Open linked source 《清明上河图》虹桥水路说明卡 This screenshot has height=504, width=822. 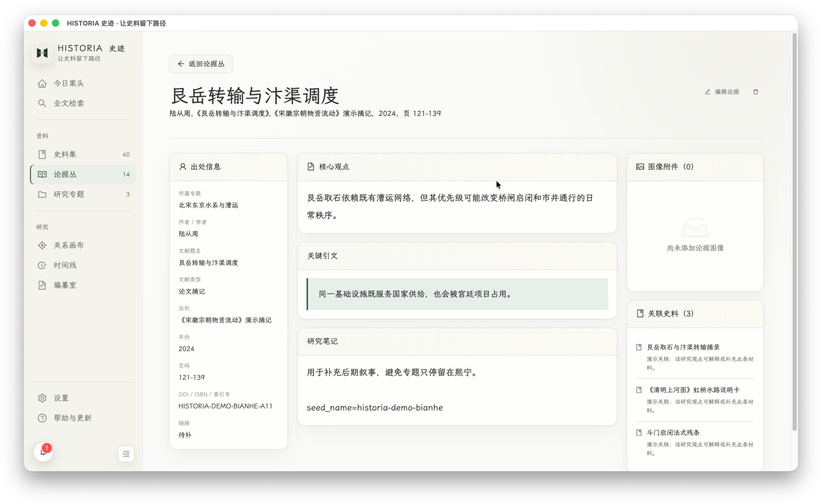point(693,390)
